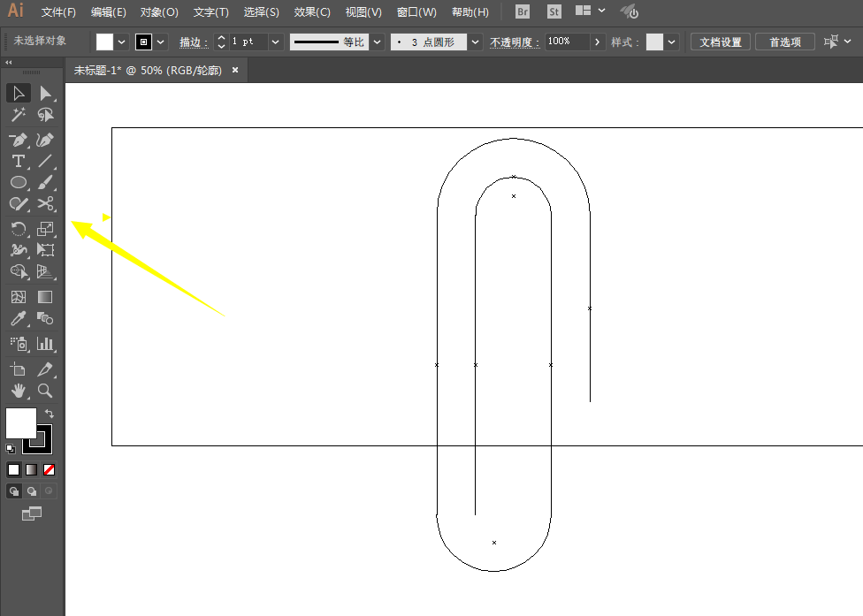Select the Rotate tool

19,228
